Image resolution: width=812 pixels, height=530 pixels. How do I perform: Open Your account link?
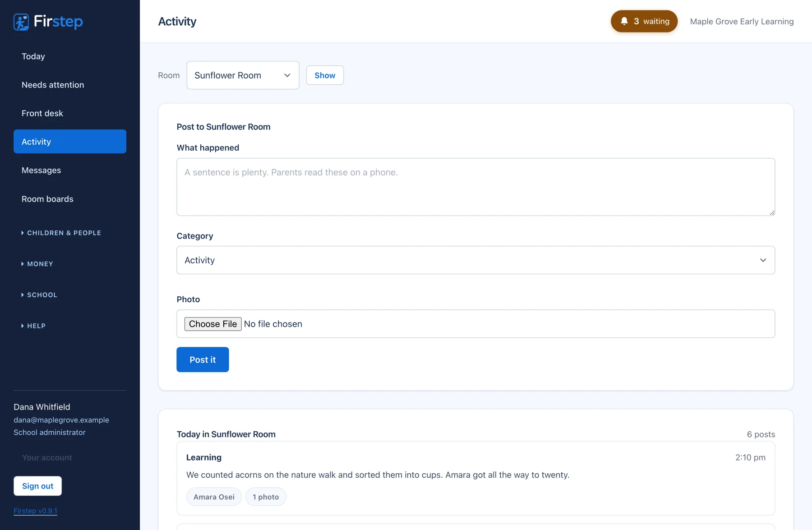point(47,457)
